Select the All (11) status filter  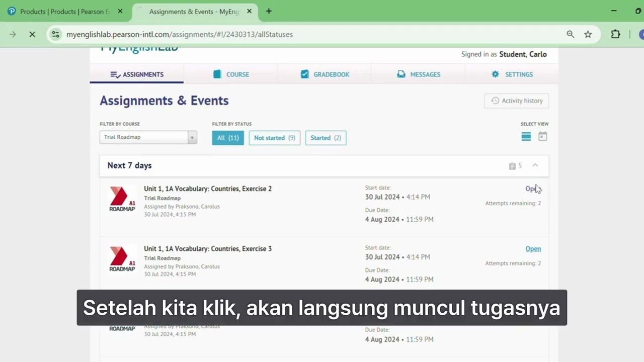point(228,138)
